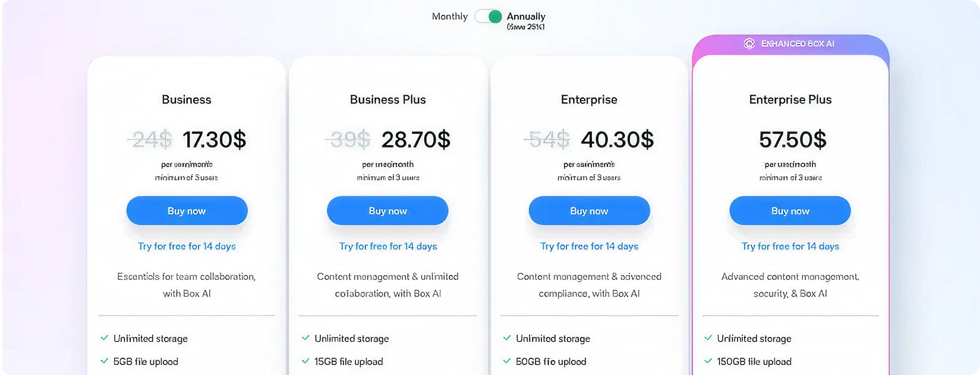
Task: Start 14-day free trial for Business Plus
Action: click(x=387, y=246)
